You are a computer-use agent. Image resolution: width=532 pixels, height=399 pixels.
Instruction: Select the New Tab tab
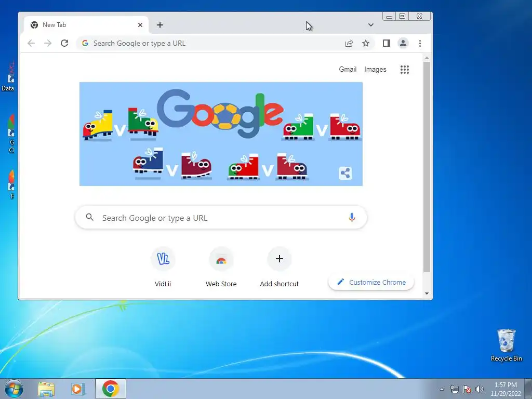click(x=86, y=25)
